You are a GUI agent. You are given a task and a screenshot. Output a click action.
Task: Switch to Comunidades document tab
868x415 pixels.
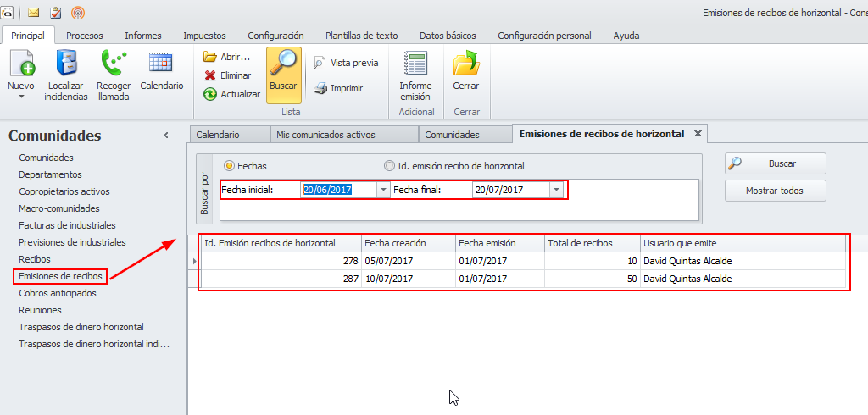pos(465,135)
